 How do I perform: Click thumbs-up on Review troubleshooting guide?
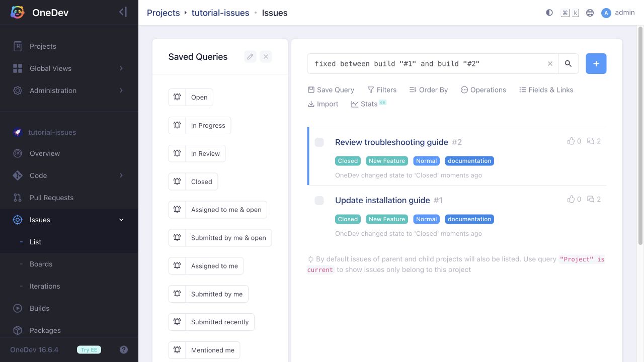coord(571,141)
